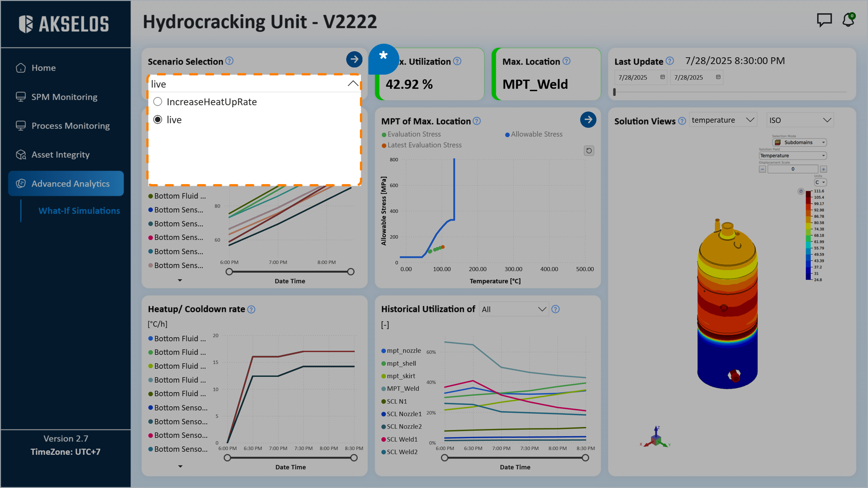Open the chat messages icon

click(824, 20)
